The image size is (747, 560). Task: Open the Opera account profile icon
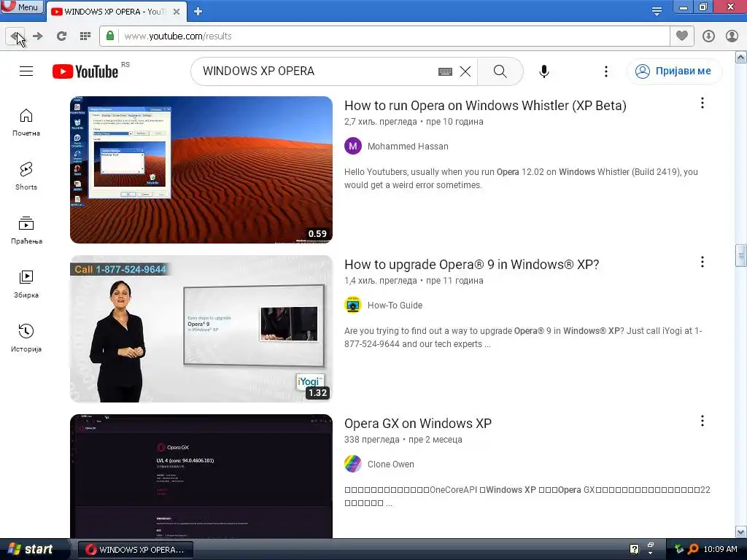tap(732, 36)
